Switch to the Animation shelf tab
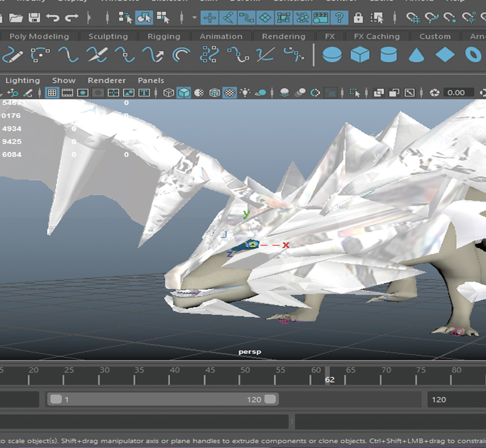 click(221, 36)
